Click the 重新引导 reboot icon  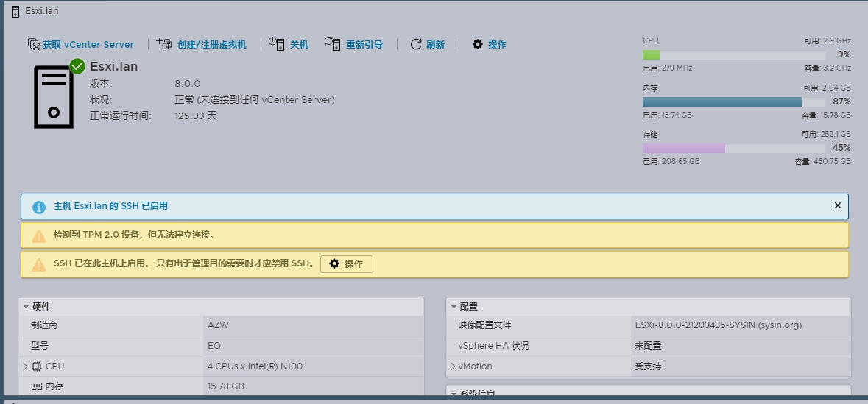point(333,44)
